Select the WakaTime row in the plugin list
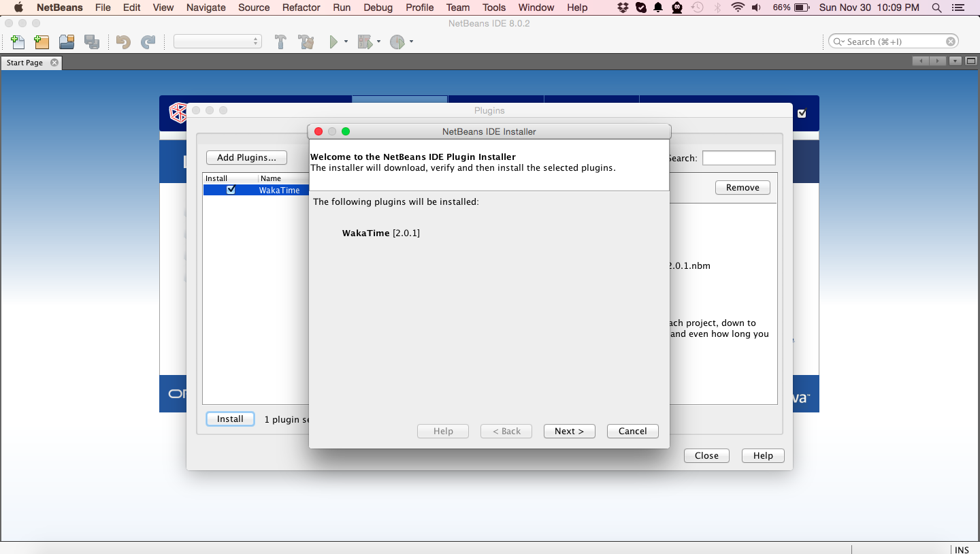The width and height of the screenshot is (980, 554). [x=256, y=190]
